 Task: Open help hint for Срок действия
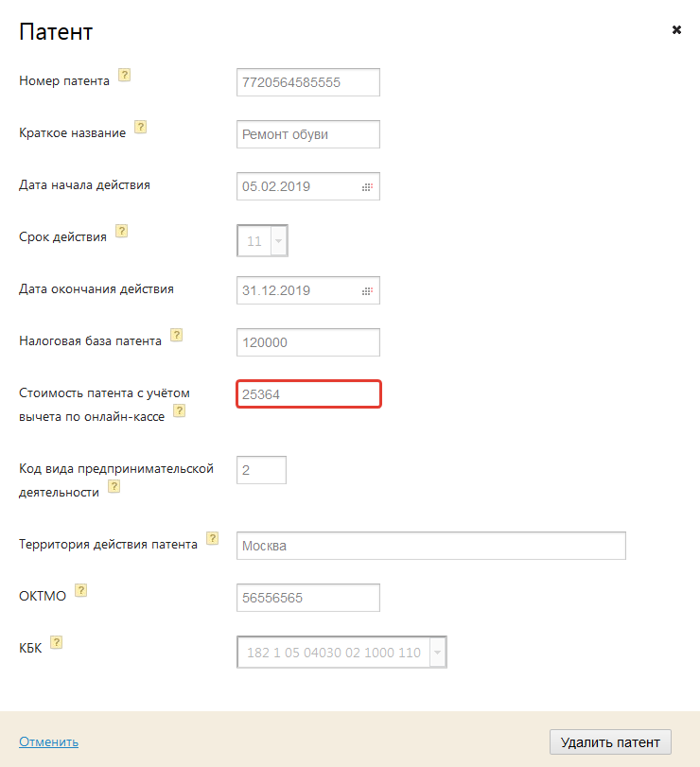tap(121, 231)
